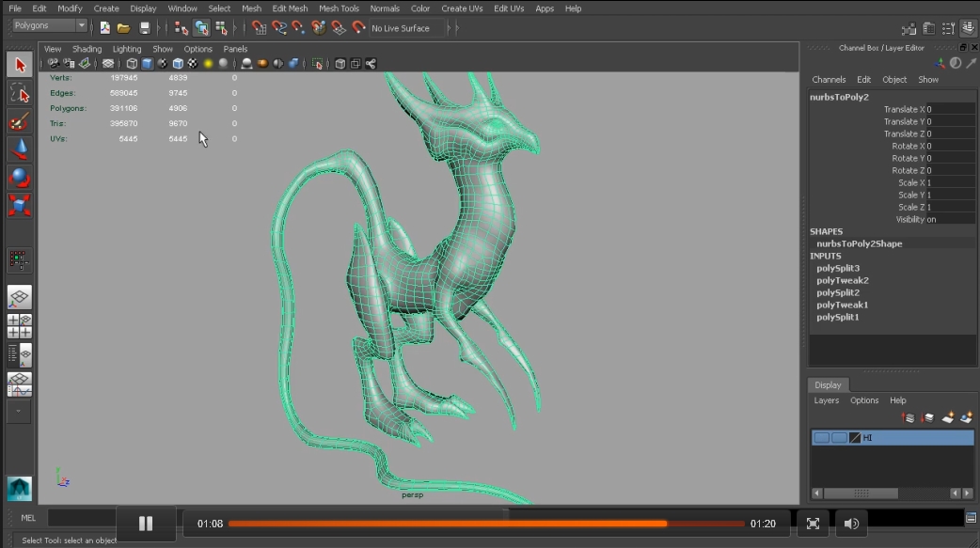
Task: Click the Isolate Select icon in viewport
Action: coord(318,64)
